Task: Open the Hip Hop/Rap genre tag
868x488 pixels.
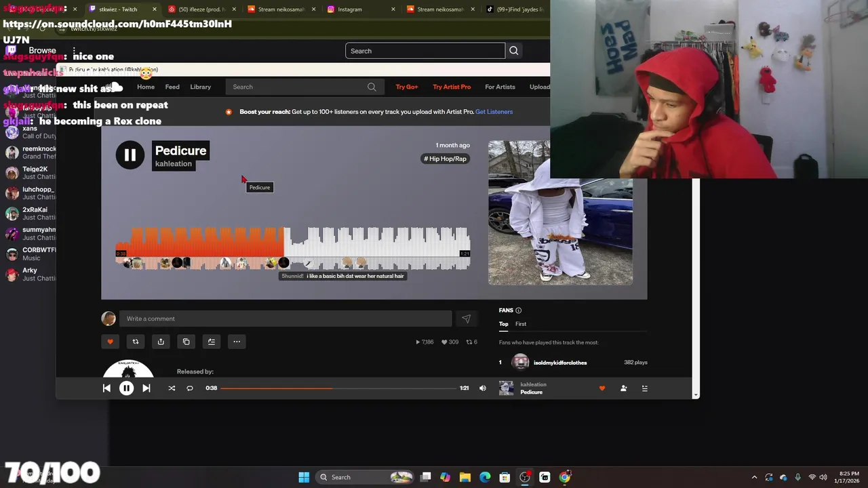Action: pyautogui.click(x=445, y=159)
